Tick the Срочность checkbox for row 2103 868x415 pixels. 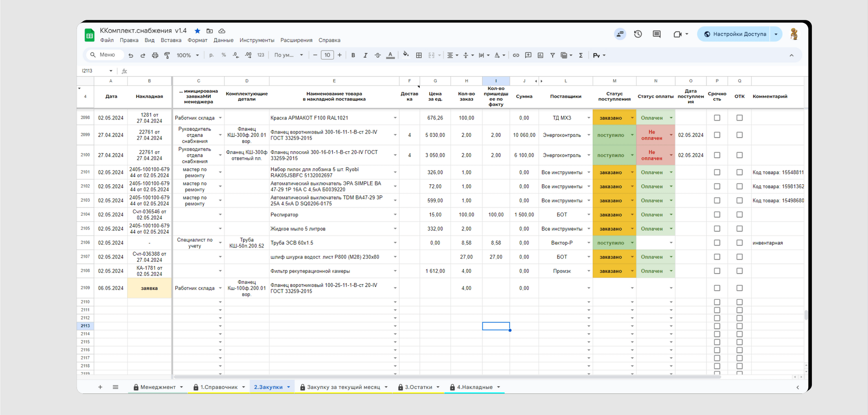coord(717,200)
